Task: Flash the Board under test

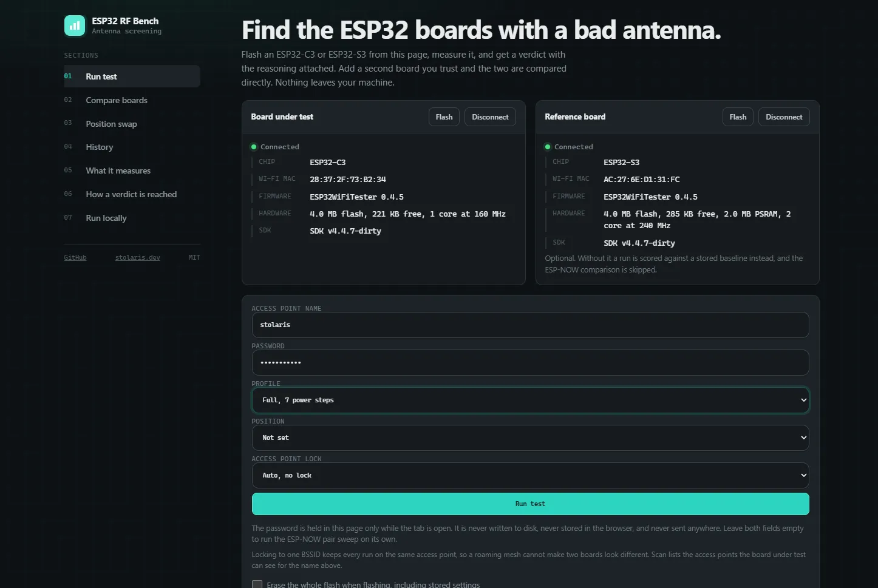Action: tap(444, 117)
